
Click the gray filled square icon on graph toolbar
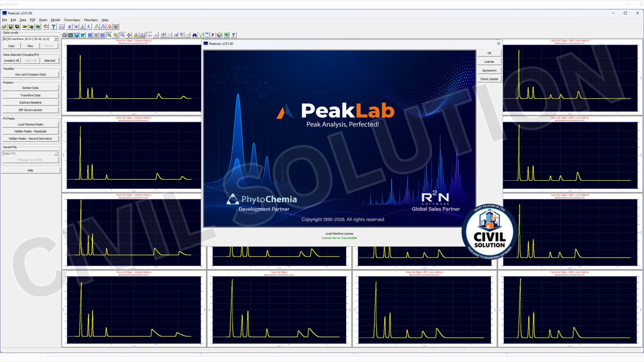[96, 35]
